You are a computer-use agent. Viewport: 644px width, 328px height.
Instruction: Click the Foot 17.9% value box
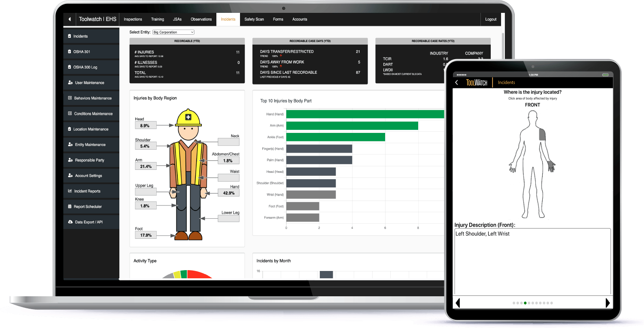pos(145,235)
